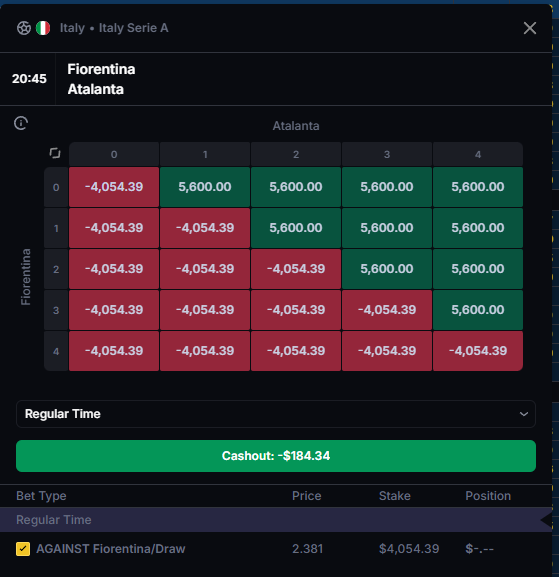Click the AGAINST Fiorentina/Draw bet label
Viewport: 559px width, 577px height.
[111, 549]
